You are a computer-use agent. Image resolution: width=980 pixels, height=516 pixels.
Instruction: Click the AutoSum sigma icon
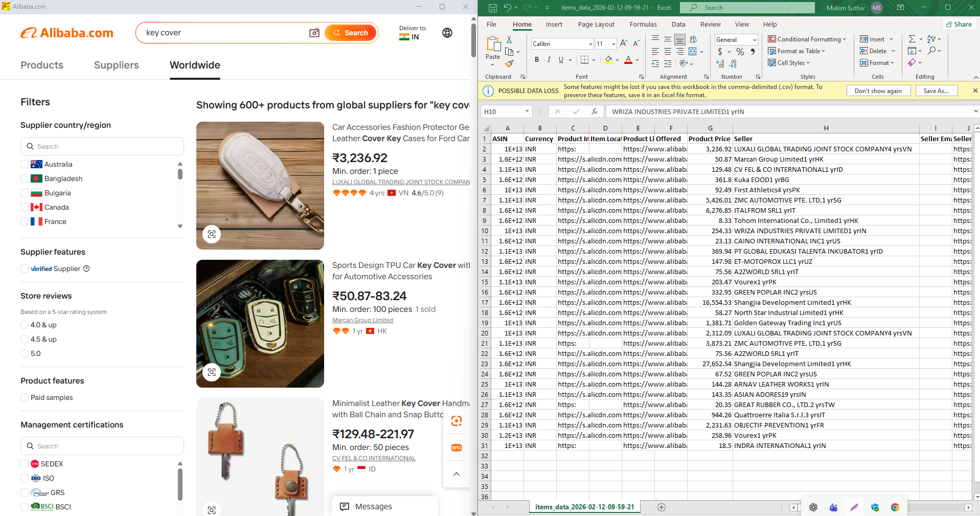911,39
